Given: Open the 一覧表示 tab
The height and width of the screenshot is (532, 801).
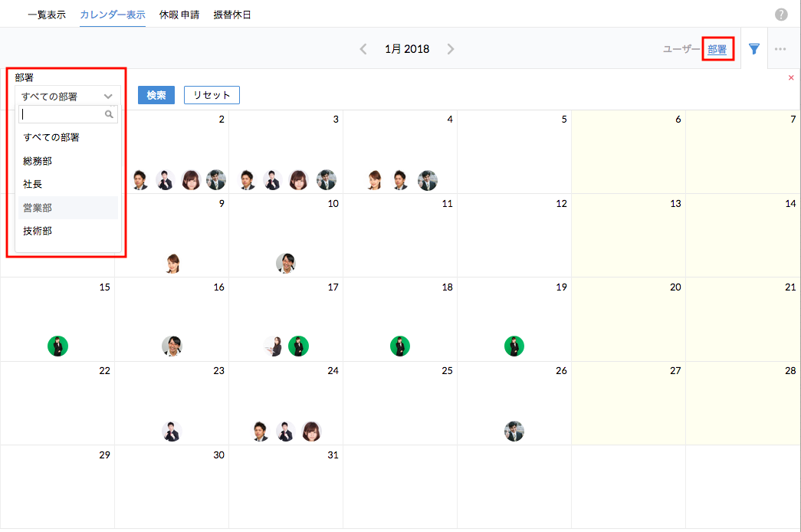Looking at the screenshot, I should point(46,15).
